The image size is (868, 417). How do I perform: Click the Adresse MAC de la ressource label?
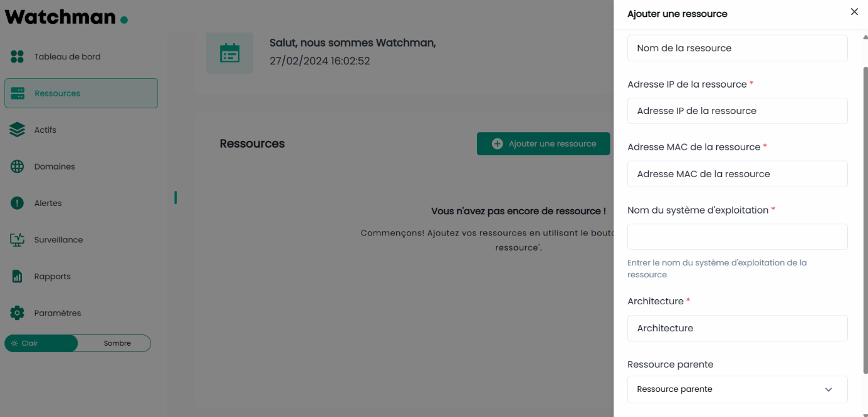[x=694, y=147]
